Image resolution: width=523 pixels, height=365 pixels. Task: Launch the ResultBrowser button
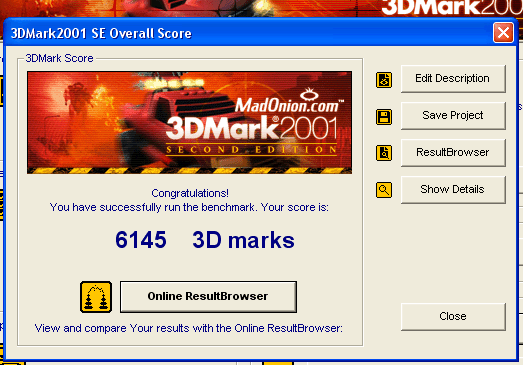tap(453, 152)
